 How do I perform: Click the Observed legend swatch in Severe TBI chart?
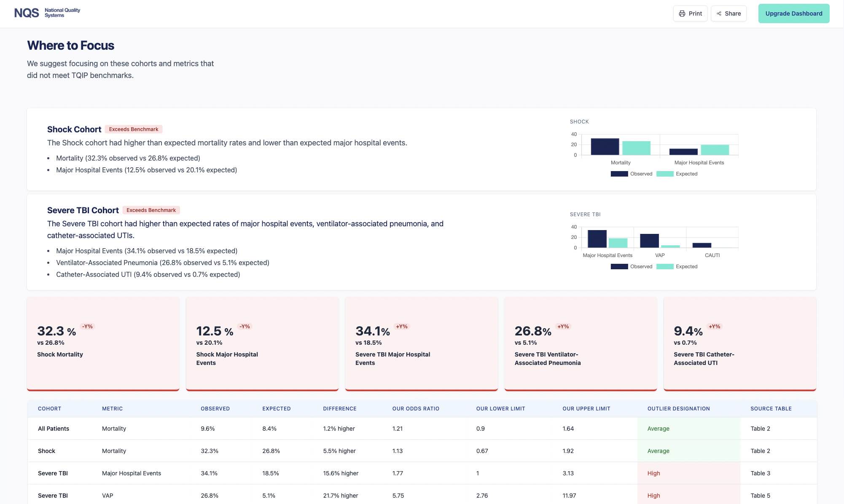click(x=619, y=267)
